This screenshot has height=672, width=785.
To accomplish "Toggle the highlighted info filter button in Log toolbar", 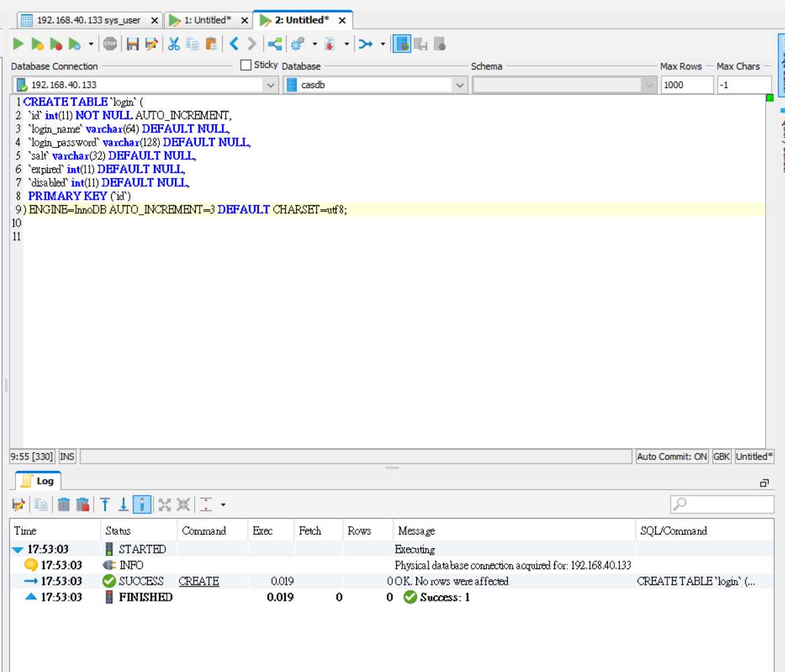I will click(x=141, y=505).
